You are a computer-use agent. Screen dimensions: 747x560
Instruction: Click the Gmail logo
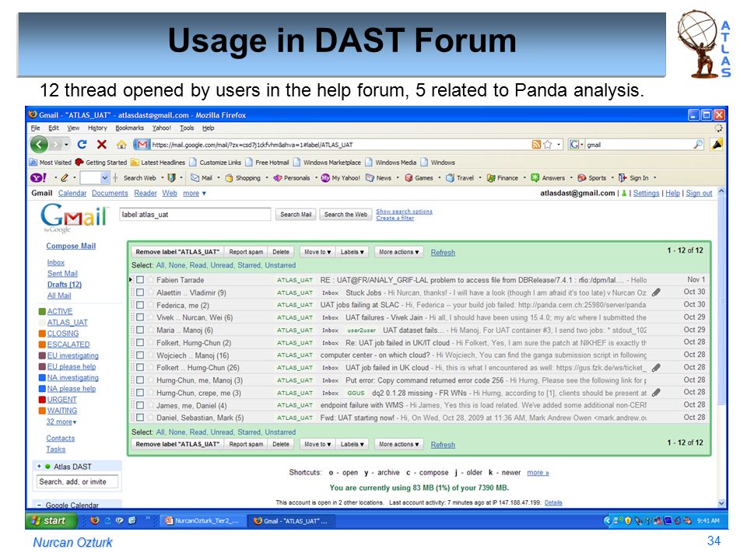pos(73,218)
